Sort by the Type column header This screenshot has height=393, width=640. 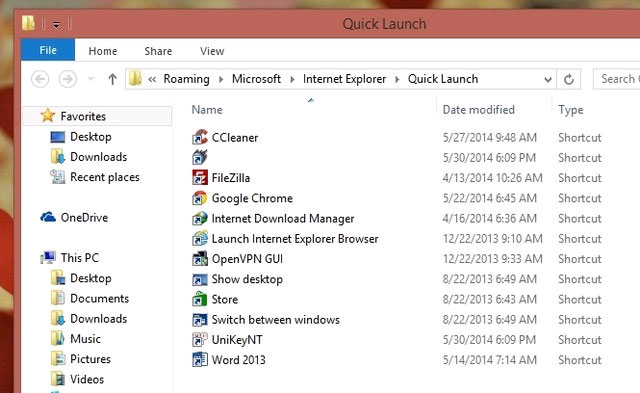(571, 110)
